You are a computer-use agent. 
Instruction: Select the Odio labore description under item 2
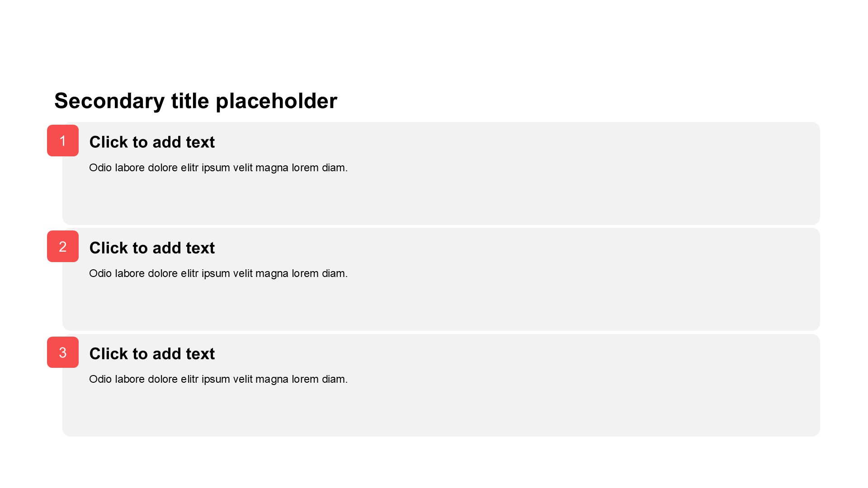218,273
